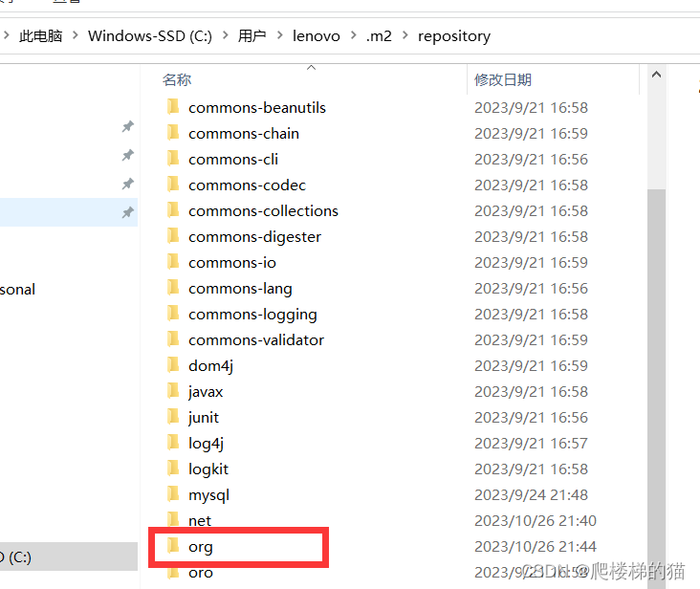700x589 pixels.
Task: Go to 此电脑 in the address bar
Action: 40,35
